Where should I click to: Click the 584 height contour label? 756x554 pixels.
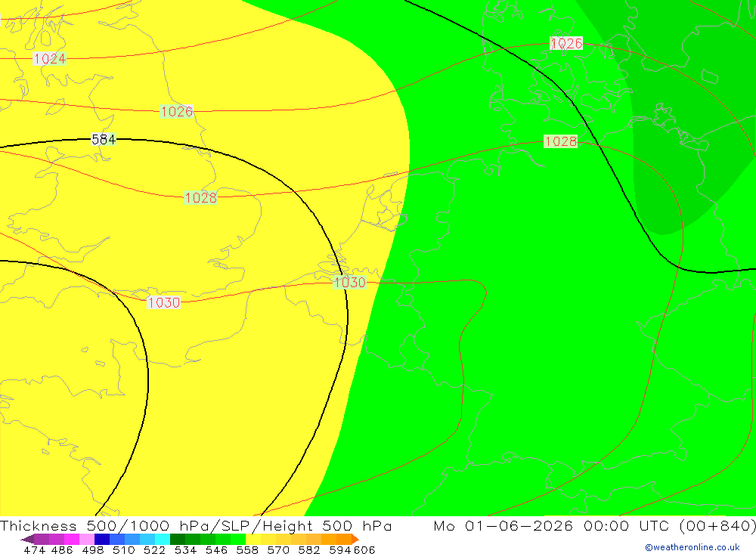tap(104, 139)
